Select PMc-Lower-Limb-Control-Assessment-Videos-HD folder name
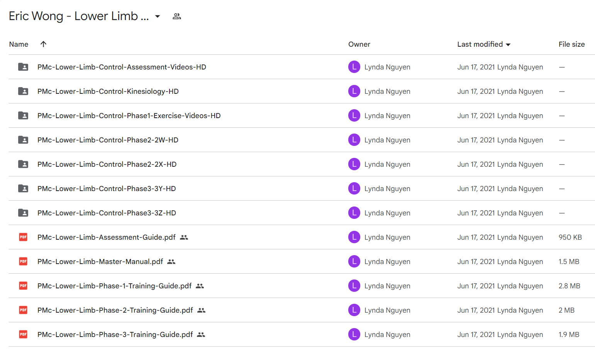 click(x=122, y=67)
